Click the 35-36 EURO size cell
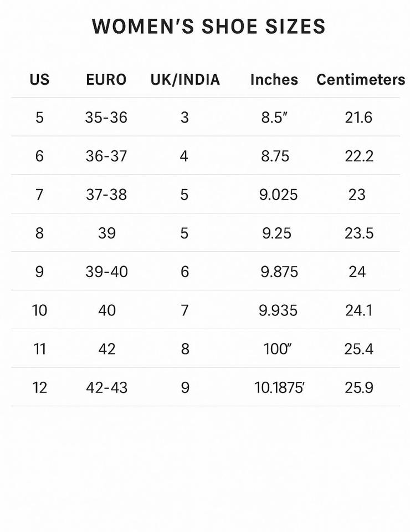The width and height of the screenshot is (410, 532). pos(106,117)
